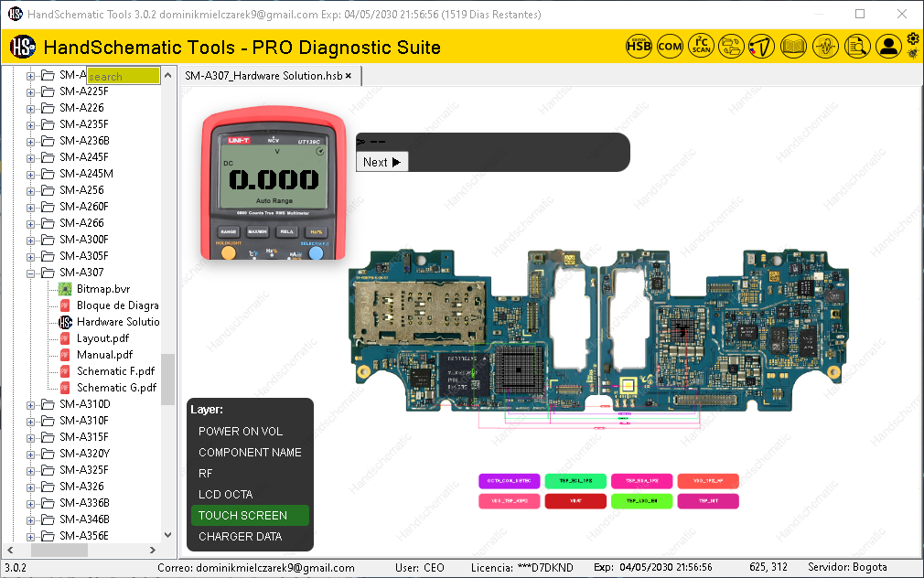The image size is (924, 578).
Task: Expand the SM-A305F tree node
Action: tap(30, 256)
